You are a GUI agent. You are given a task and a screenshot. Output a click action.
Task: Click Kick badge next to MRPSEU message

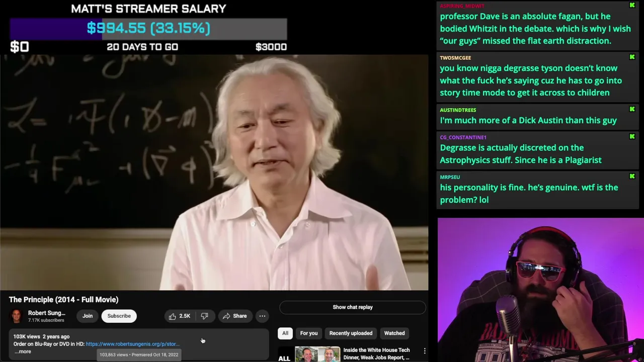(632, 176)
